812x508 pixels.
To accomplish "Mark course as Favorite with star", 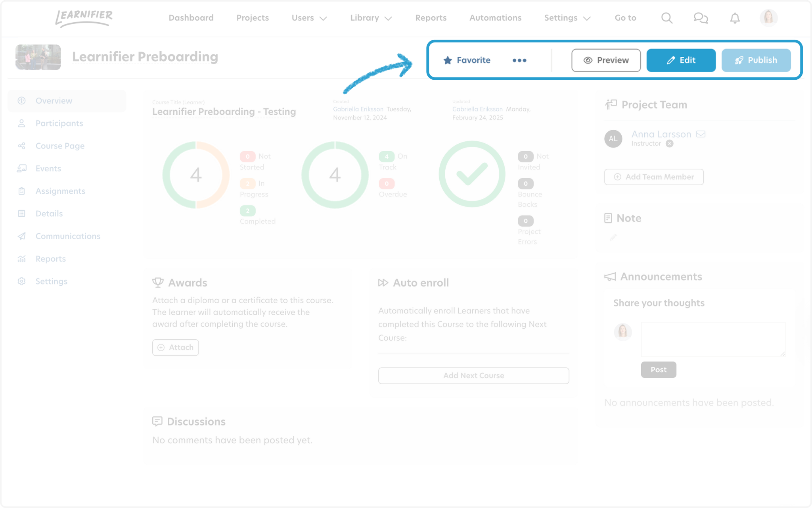I will pos(467,60).
